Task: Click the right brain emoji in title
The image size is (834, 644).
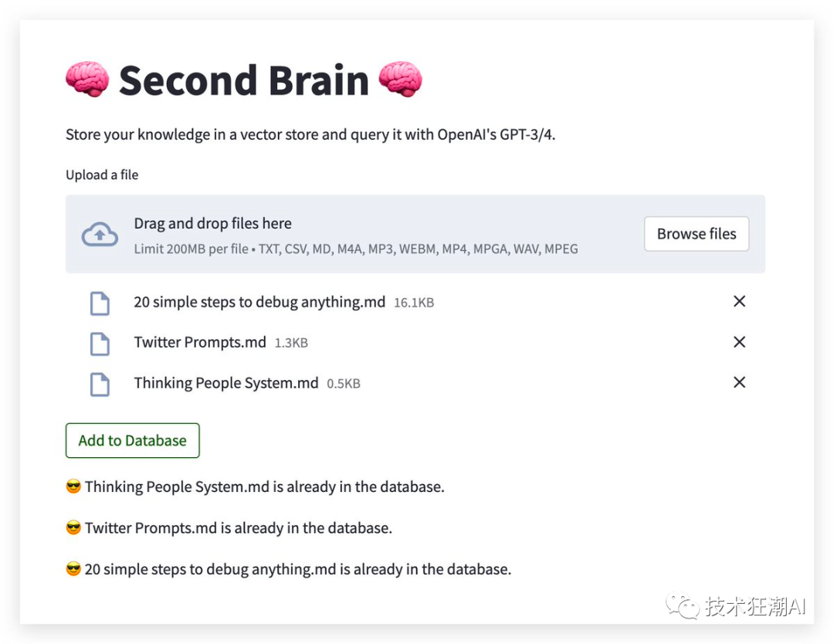Action: click(400, 80)
